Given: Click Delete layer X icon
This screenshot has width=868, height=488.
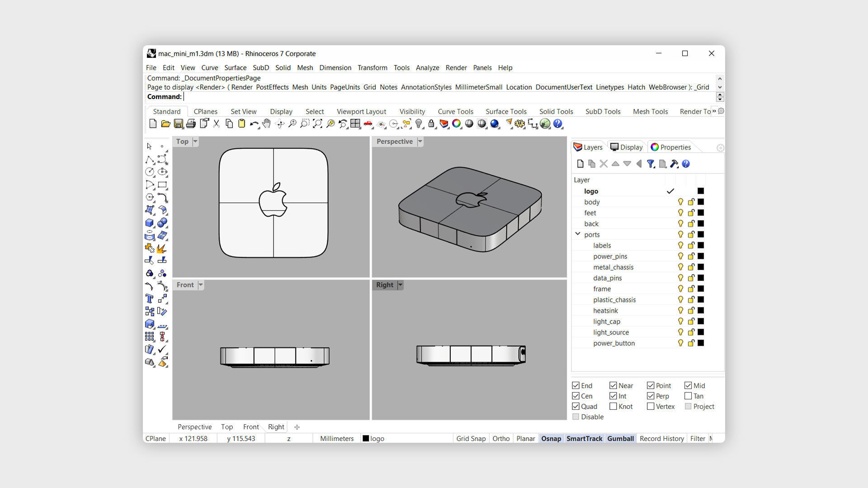Looking at the screenshot, I should pos(604,164).
